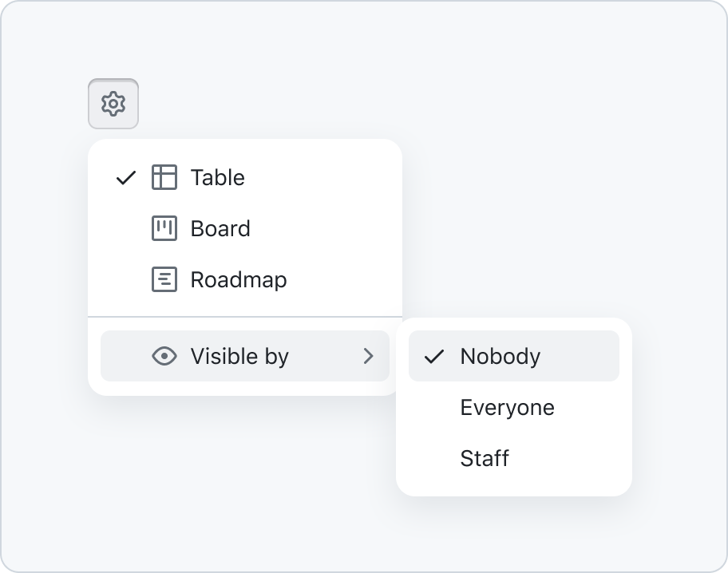Switch to the Board view
The width and height of the screenshot is (728, 573).
click(245, 228)
